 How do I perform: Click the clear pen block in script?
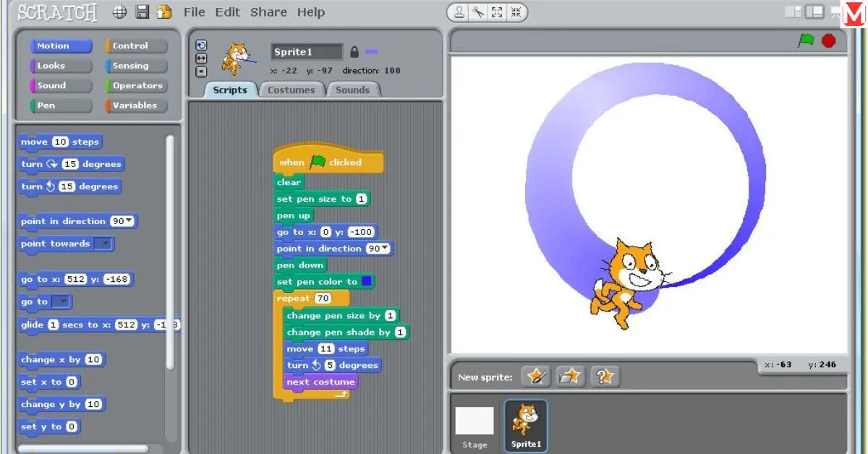tap(289, 182)
